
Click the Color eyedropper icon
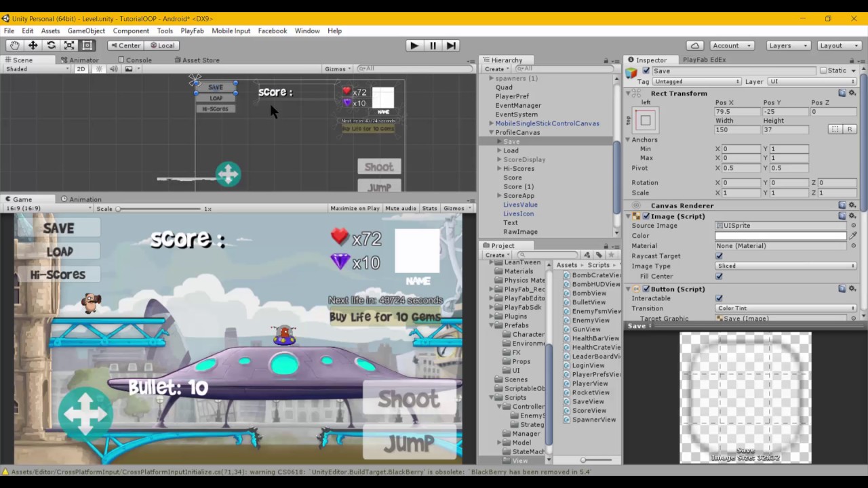point(853,236)
